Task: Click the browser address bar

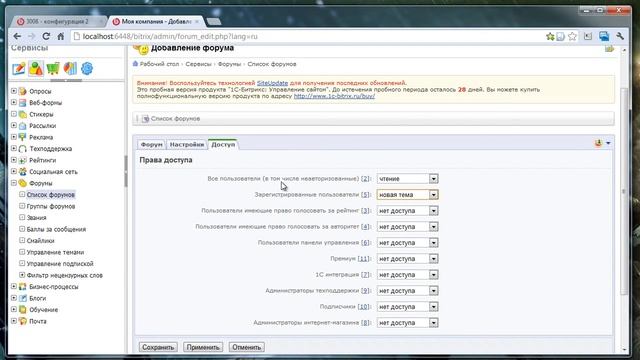Action: (306, 36)
